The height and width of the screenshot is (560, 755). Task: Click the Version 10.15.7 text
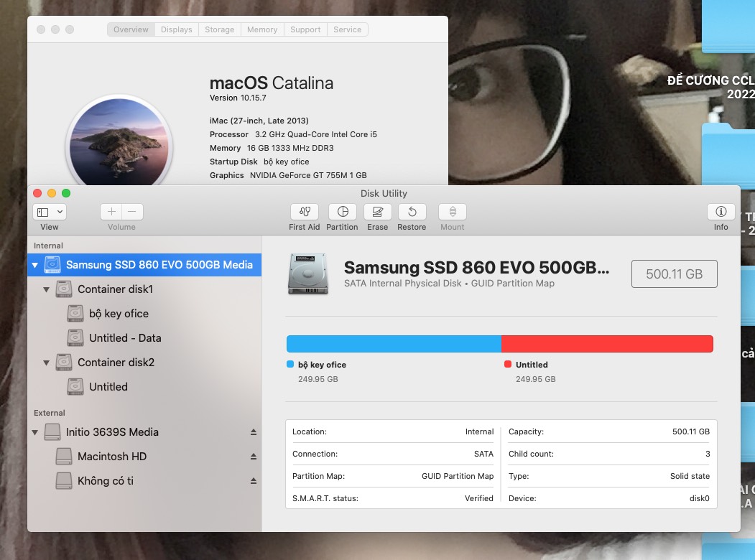tap(238, 98)
